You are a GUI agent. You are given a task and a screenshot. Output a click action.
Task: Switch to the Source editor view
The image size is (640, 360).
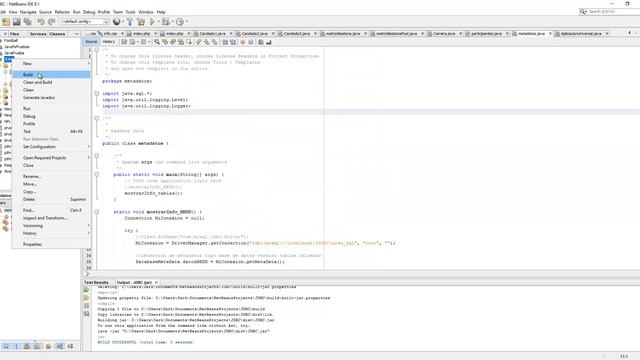coord(91,42)
